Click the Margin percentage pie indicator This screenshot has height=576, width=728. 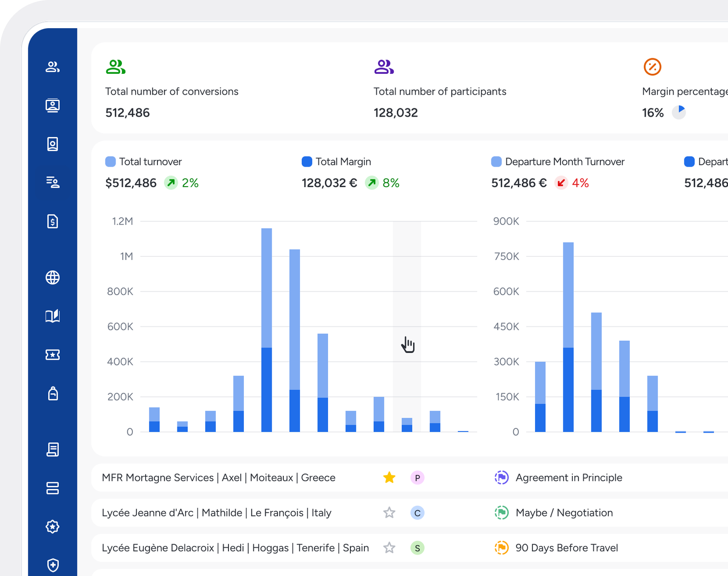pyautogui.click(x=679, y=112)
